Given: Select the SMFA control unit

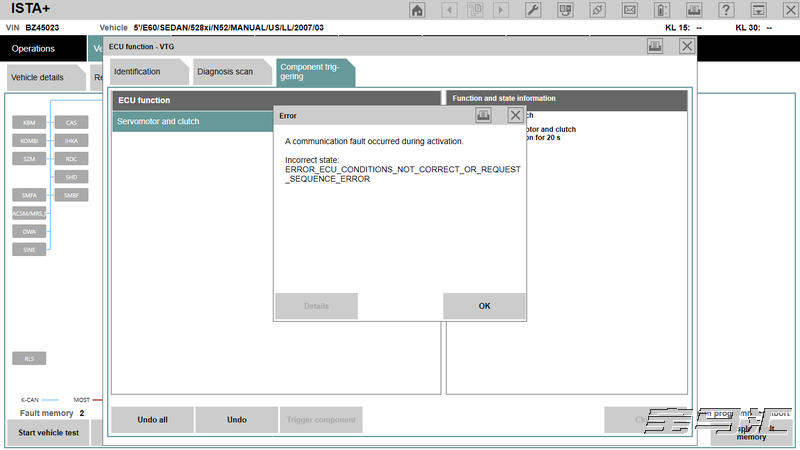Looking at the screenshot, I should tap(29, 195).
